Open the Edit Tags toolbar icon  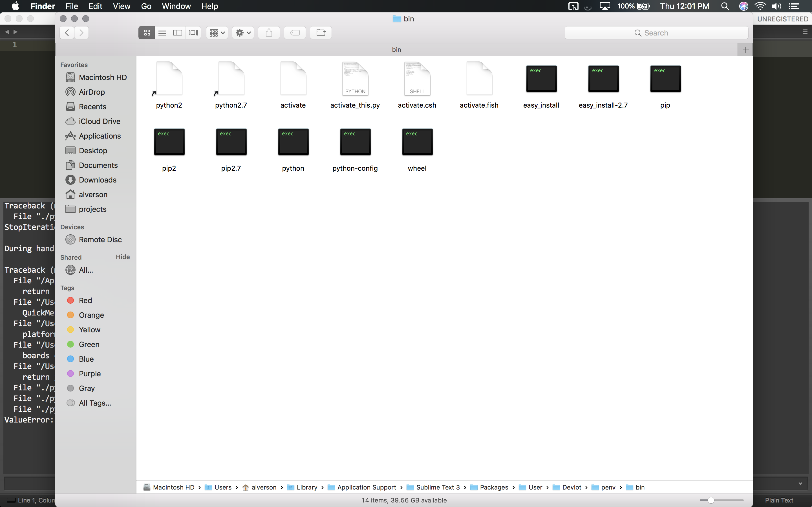coord(295,32)
